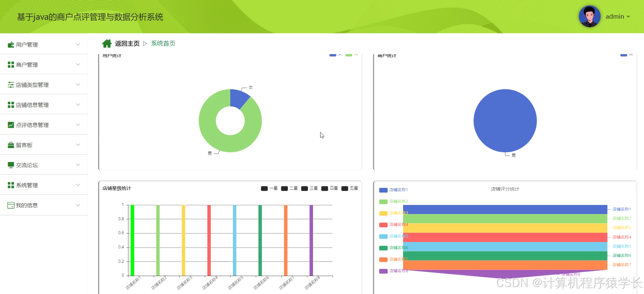Click the 我的信息 card icon
The width and height of the screenshot is (644, 294).
pos(11,205)
